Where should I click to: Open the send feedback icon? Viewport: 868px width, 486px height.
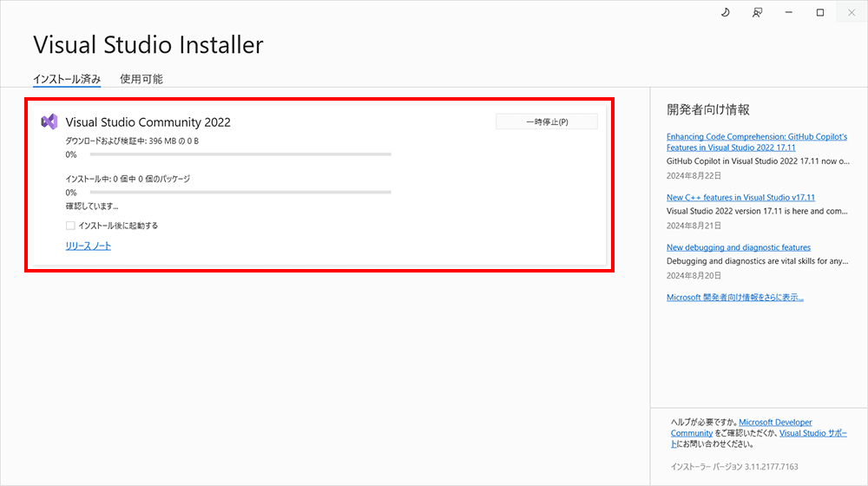(x=757, y=12)
